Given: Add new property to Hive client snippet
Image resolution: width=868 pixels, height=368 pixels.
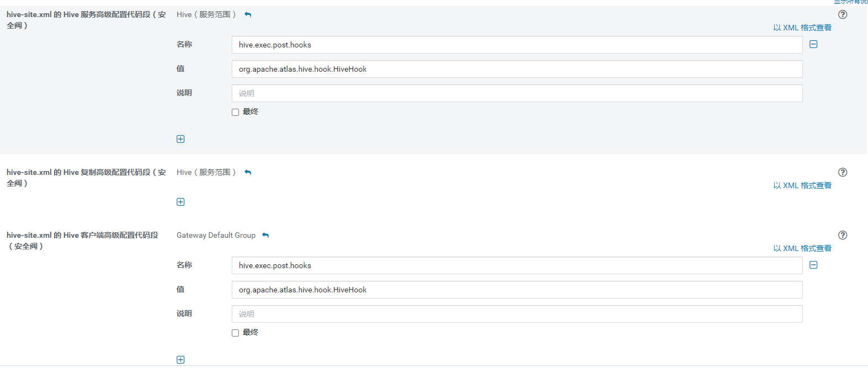Looking at the screenshot, I should pos(180,360).
